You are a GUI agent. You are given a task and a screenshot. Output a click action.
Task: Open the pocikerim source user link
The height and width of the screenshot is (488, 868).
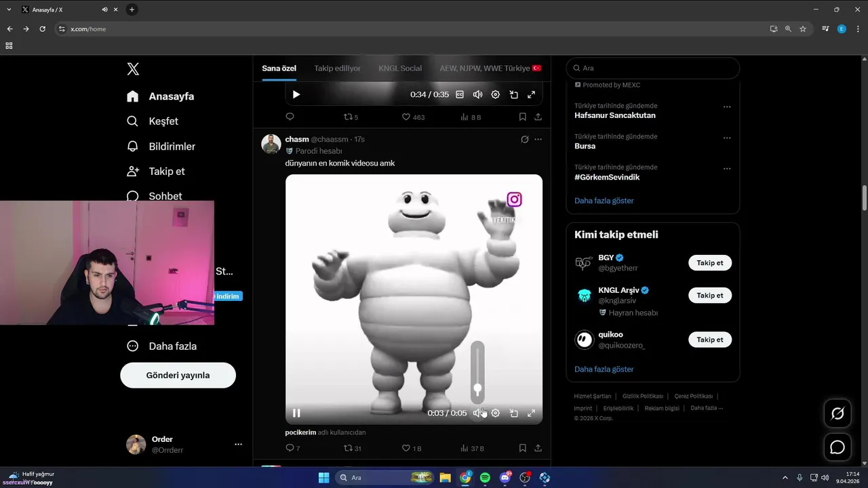click(300, 432)
